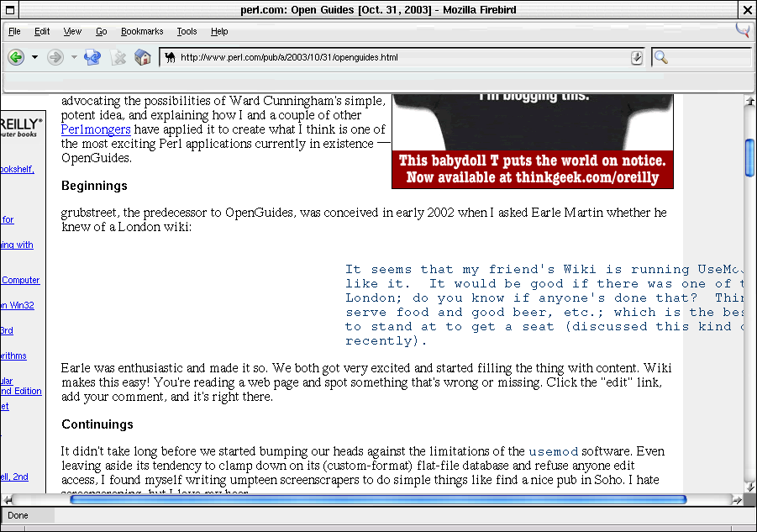Open the '3rd' sidebar link
The height and width of the screenshot is (532, 757).
tap(7, 330)
